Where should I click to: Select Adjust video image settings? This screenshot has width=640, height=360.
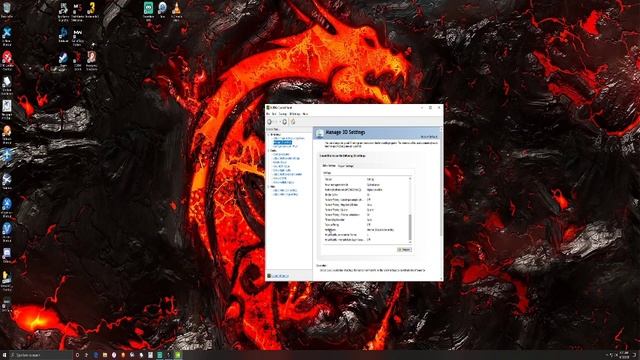point(286,195)
